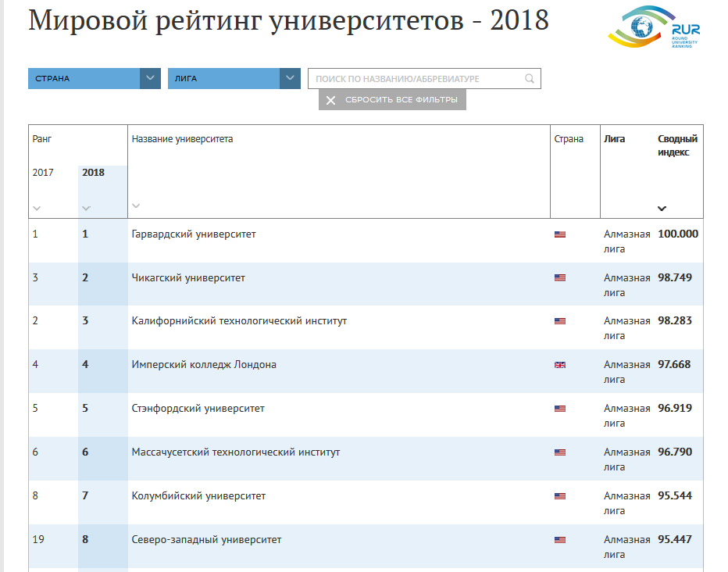Click the US flag for Массачусетский технологический институт
Viewport: 728px width, 572px height.
pos(560,452)
